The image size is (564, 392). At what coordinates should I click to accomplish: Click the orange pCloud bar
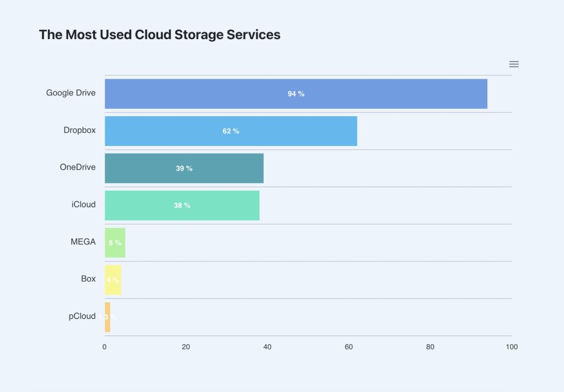point(107,317)
